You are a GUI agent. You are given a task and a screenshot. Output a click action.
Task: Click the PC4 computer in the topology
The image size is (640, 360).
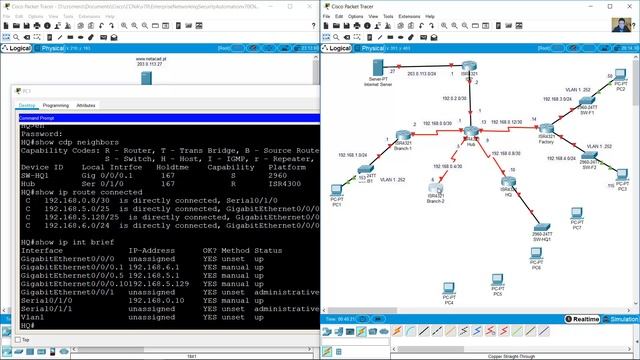coord(449,288)
